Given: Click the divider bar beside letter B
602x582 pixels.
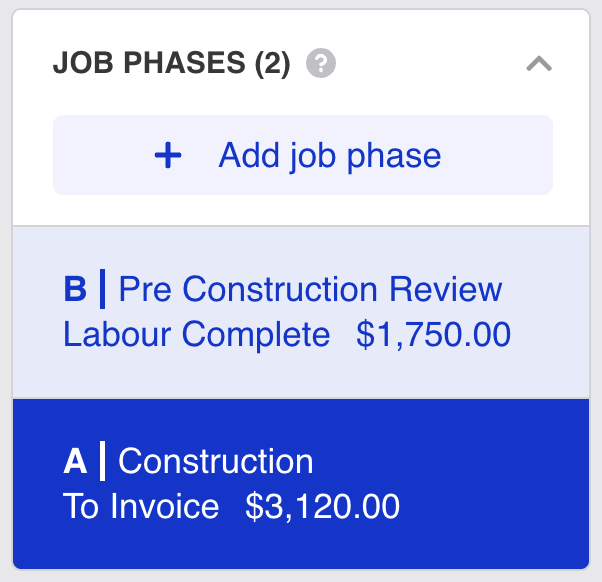Looking at the screenshot, I should (x=102, y=290).
